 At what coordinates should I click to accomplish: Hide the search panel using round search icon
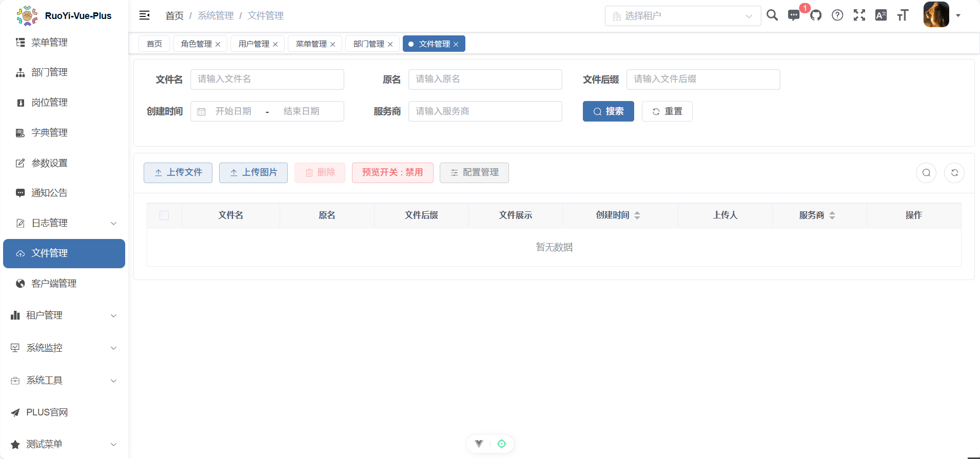pos(926,173)
